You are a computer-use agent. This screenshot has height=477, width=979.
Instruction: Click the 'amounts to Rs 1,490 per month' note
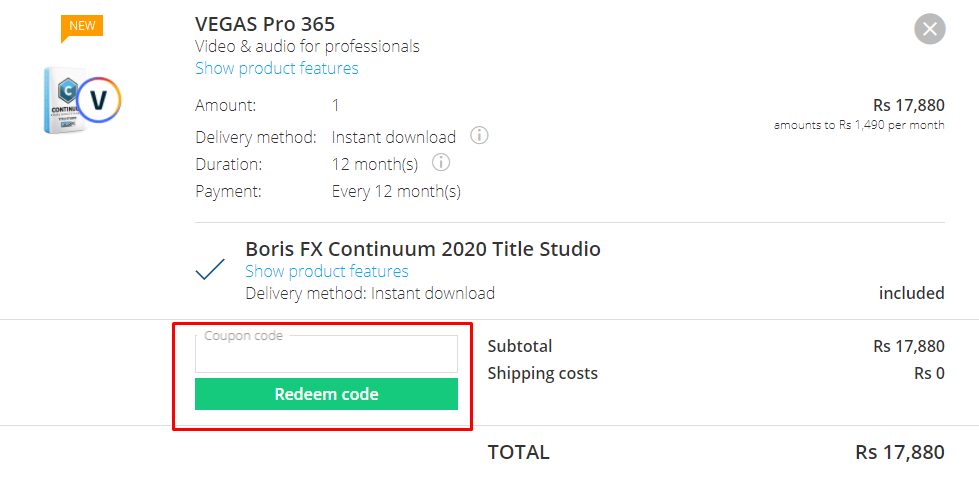pos(859,125)
